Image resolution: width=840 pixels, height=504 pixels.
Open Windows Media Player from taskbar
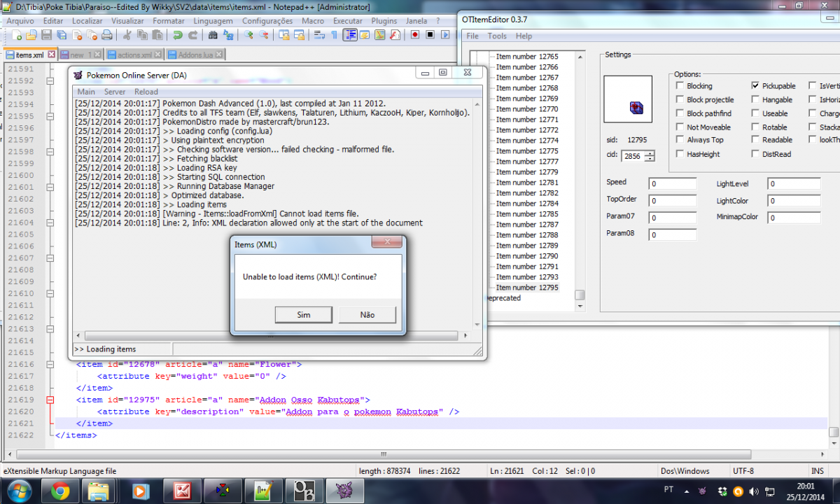140,491
